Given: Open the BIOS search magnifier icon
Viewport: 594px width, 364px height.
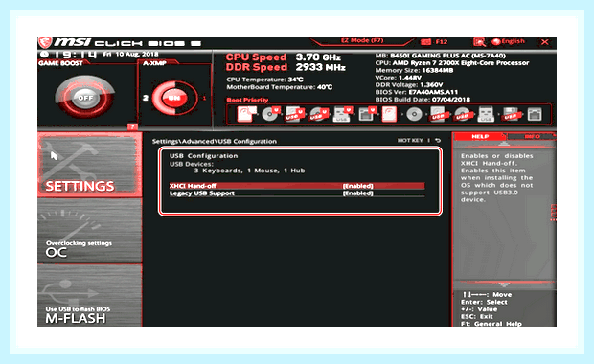Looking at the screenshot, I should (x=479, y=41).
